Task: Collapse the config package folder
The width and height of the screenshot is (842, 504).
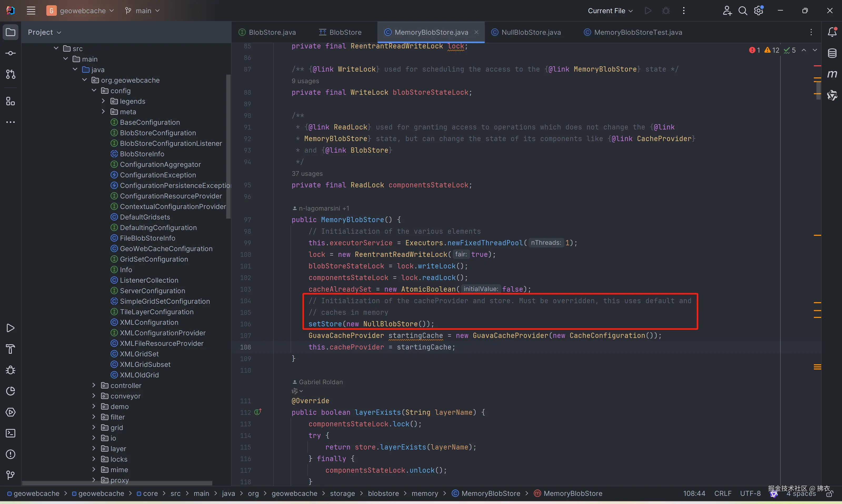Action: (94, 90)
